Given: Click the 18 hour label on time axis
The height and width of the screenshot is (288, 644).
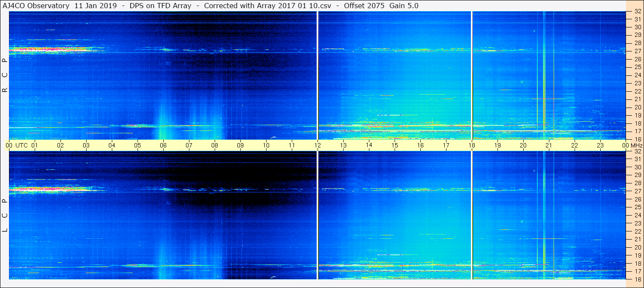Looking at the screenshot, I should [472, 145].
